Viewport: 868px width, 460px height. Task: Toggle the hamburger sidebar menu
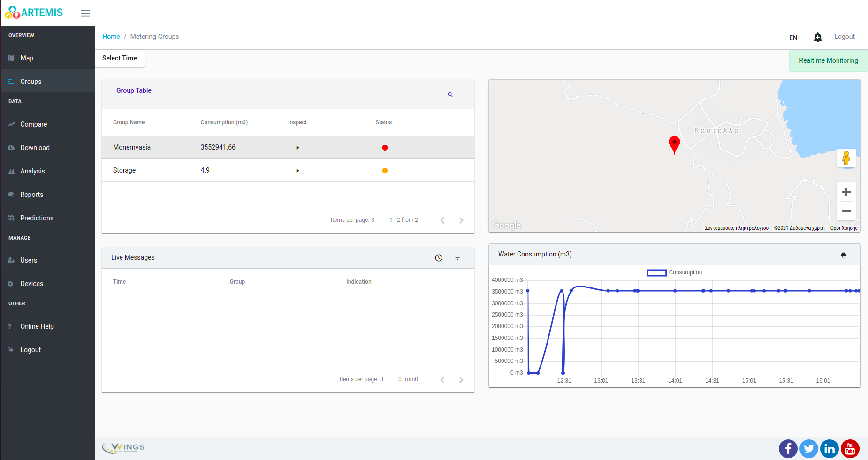click(x=85, y=13)
